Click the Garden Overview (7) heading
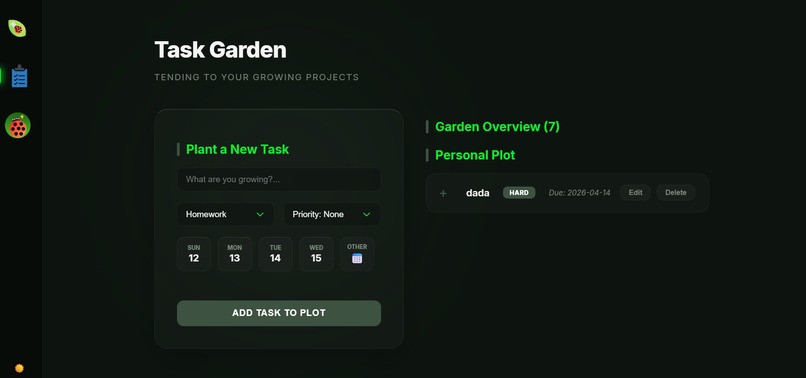Viewport: 806px width, 378px height. point(497,127)
